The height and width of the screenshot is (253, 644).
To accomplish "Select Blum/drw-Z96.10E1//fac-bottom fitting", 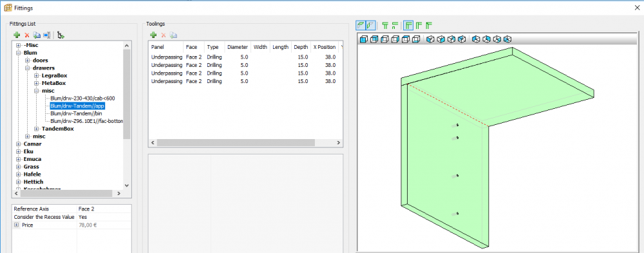I will click(x=86, y=121).
